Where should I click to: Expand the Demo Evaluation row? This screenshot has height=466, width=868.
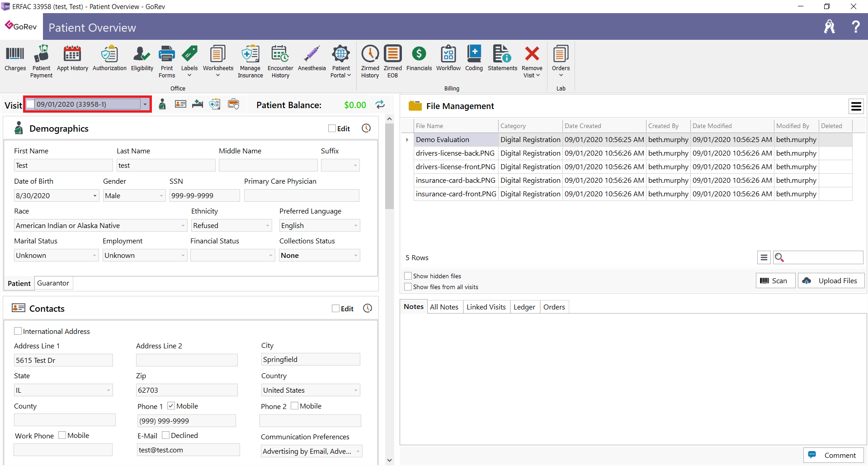tap(407, 140)
